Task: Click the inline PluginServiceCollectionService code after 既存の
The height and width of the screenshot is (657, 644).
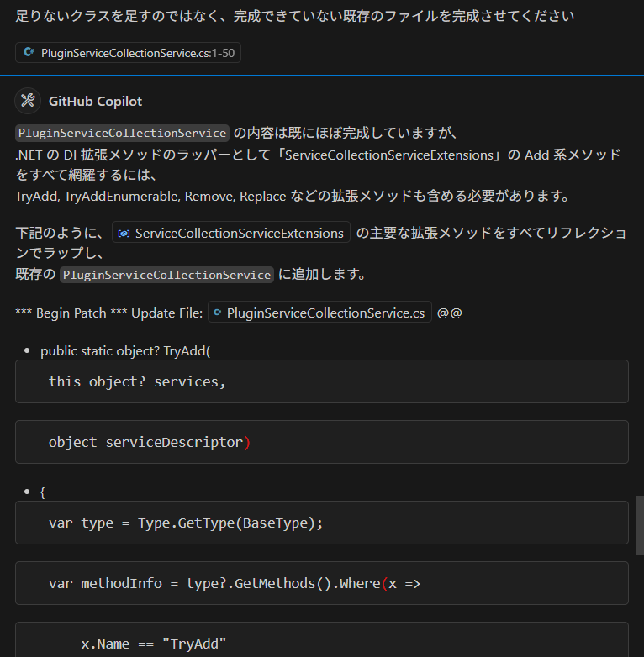Action: pos(166,275)
